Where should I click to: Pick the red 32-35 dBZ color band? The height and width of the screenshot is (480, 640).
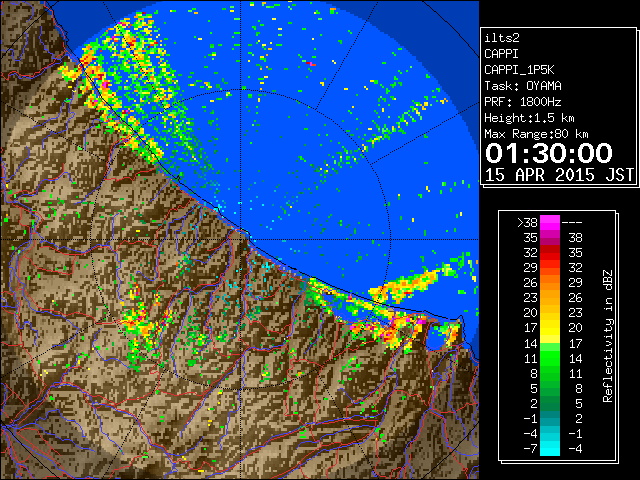click(550, 253)
